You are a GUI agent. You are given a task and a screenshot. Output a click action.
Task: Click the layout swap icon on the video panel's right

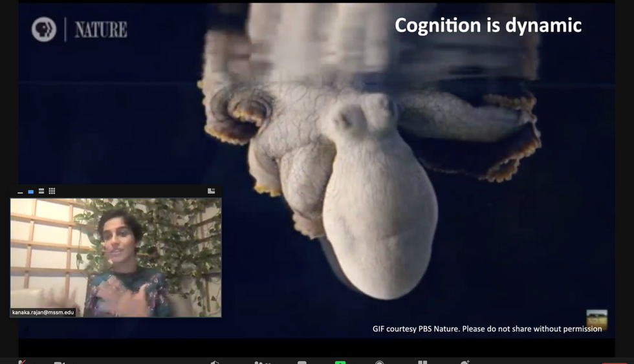click(x=211, y=191)
